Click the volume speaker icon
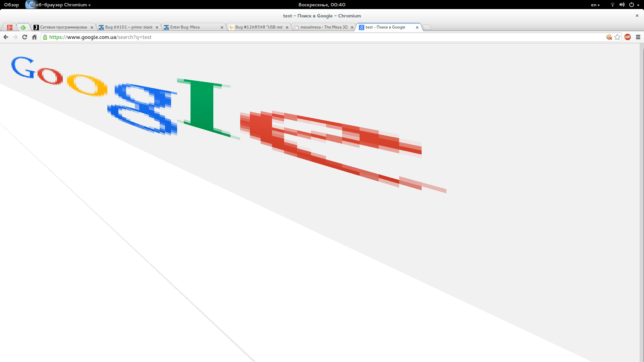This screenshot has width=644, height=362. pyautogui.click(x=622, y=5)
